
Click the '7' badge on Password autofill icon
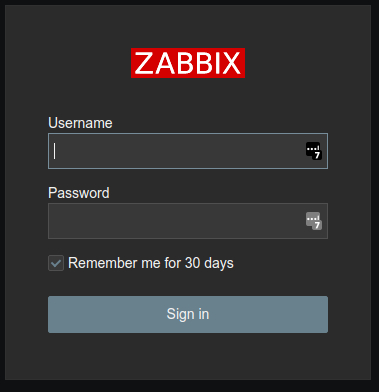(318, 226)
